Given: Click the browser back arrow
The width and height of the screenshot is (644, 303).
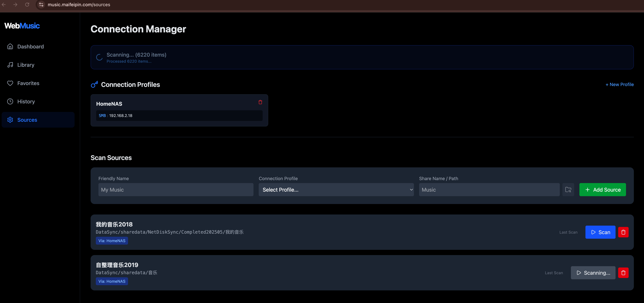Looking at the screenshot, I should click(x=4, y=5).
